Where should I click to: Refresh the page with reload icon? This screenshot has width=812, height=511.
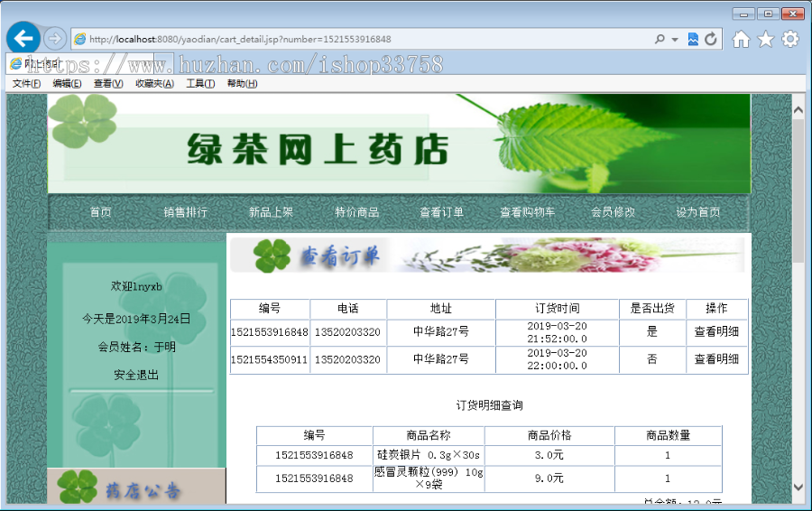click(x=711, y=39)
